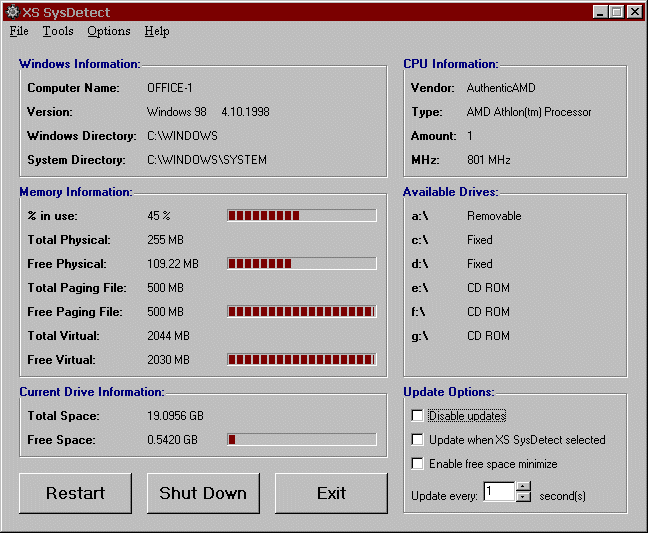Click Total Space value 19.0956 GB
The width and height of the screenshot is (648, 533).
click(176, 416)
